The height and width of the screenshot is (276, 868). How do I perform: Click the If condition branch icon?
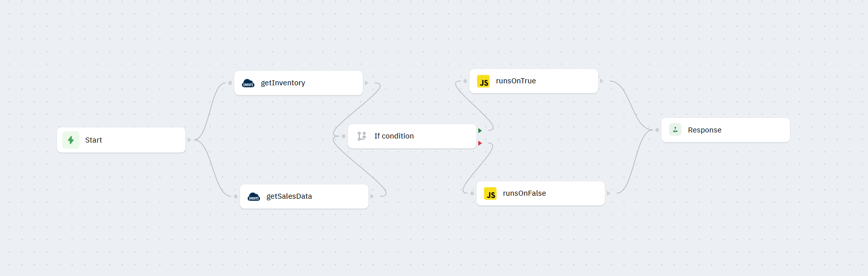coord(362,136)
